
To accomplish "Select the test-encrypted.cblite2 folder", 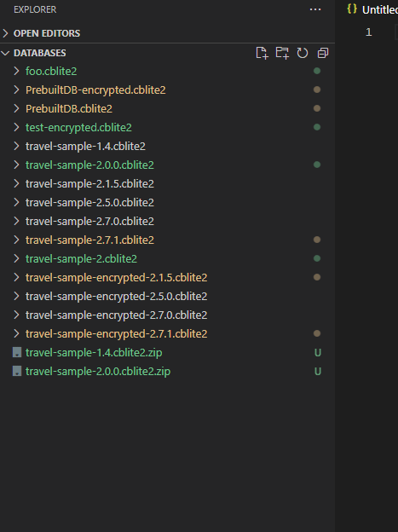I will pos(78,128).
